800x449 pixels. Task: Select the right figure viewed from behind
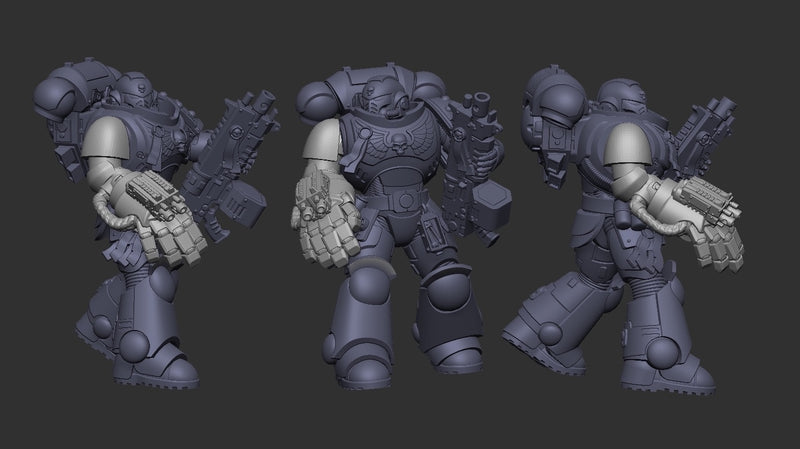click(x=622, y=230)
